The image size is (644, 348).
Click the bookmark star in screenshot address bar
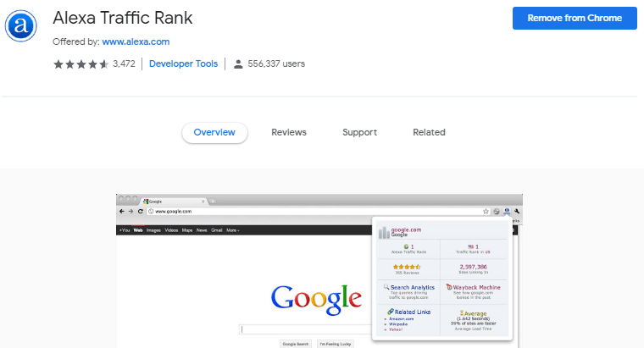(x=486, y=212)
